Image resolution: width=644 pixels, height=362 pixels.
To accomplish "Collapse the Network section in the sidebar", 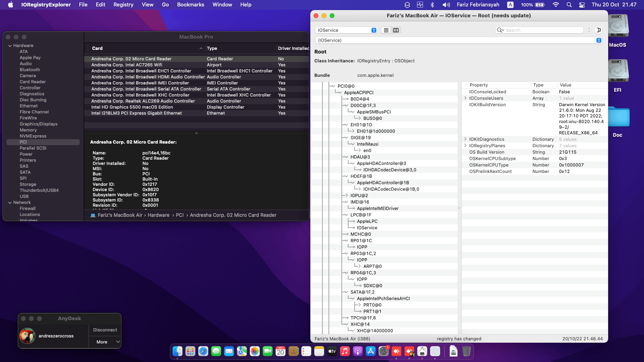I will (x=10, y=203).
